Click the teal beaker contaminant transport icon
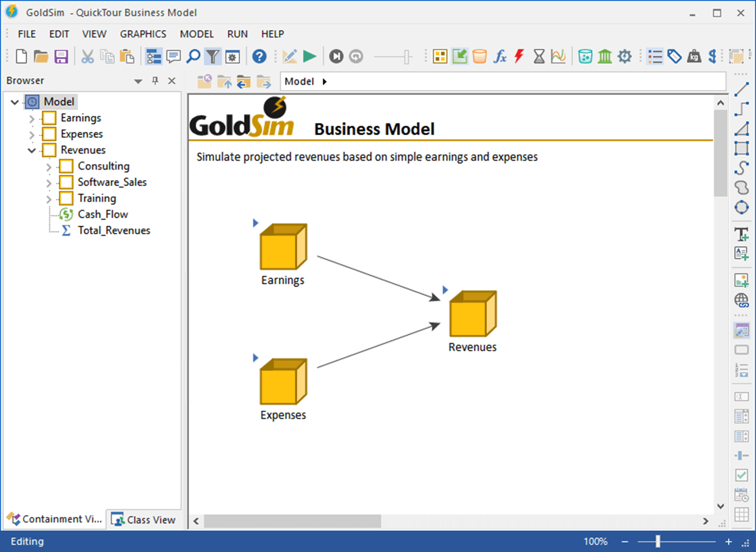756x552 pixels. coord(585,56)
